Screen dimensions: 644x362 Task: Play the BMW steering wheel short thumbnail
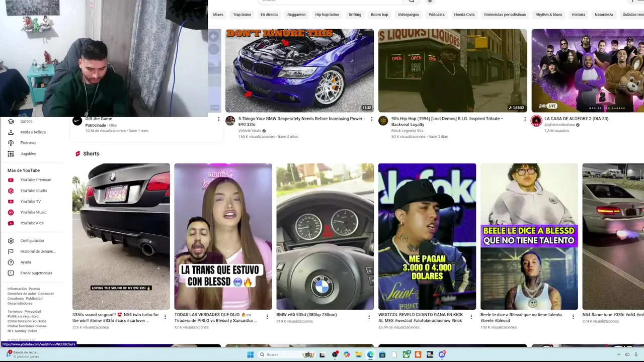[325, 236]
